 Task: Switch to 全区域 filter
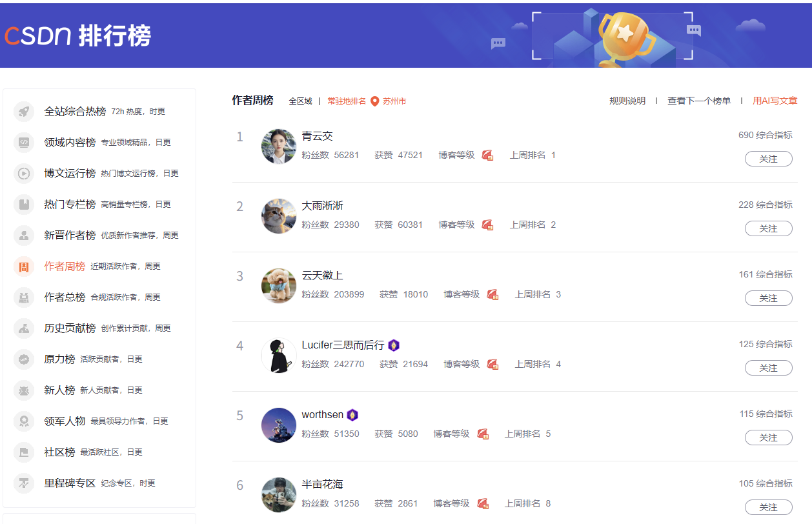[x=300, y=101]
